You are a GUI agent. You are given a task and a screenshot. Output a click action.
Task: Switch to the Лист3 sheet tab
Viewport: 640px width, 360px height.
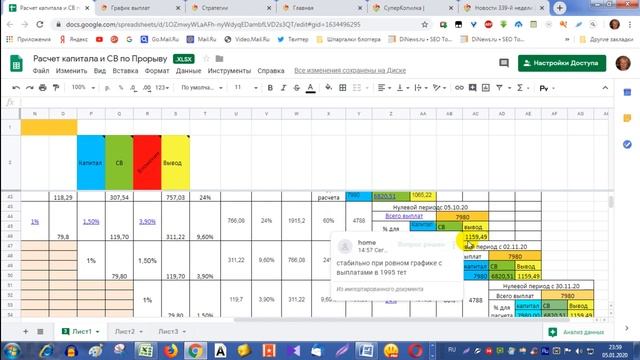[169, 331]
